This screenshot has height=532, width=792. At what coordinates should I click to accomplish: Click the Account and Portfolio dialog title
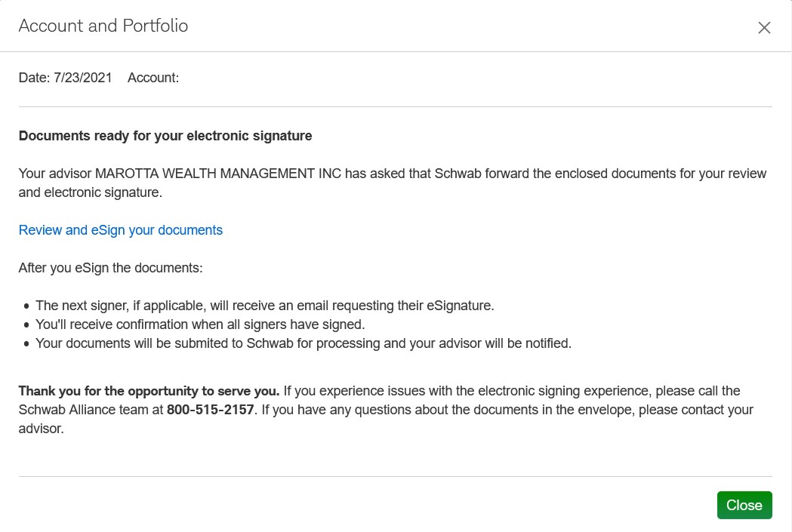pyautogui.click(x=103, y=26)
